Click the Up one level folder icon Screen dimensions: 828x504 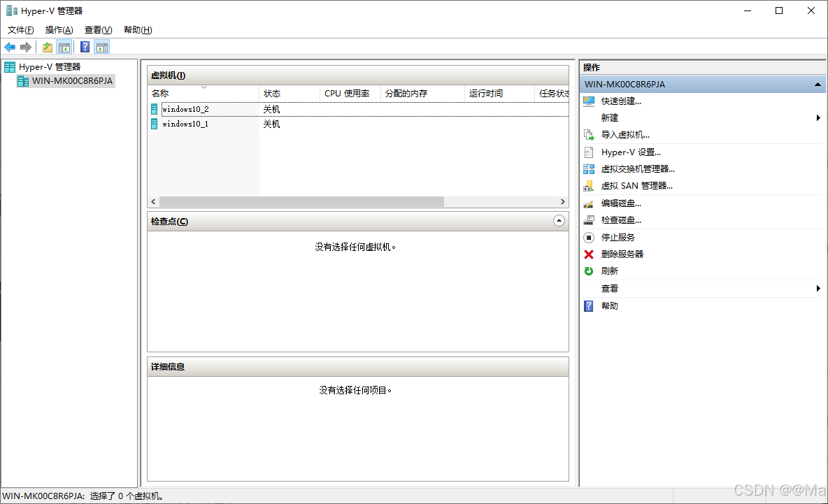48,48
